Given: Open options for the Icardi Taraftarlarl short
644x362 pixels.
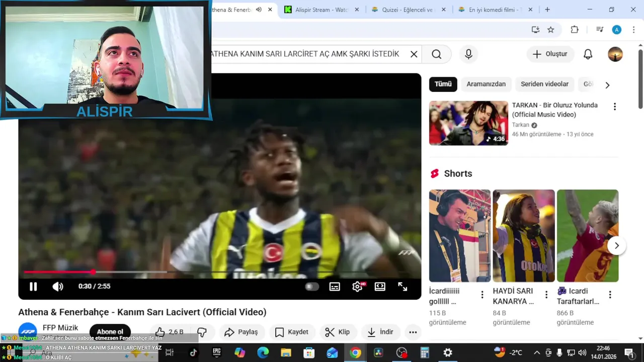Looking at the screenshot, I should click(x=610, y=295).
